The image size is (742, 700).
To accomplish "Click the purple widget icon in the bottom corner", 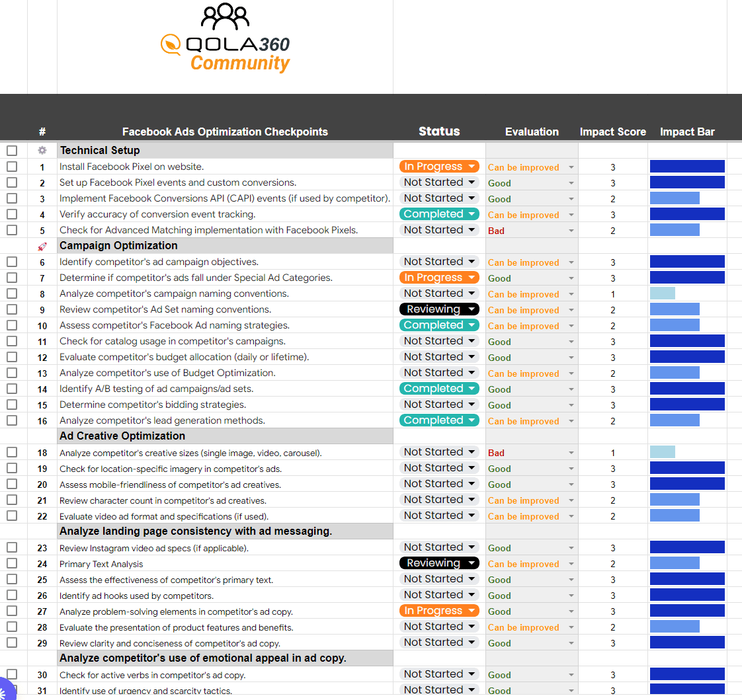I will (7, 689).
